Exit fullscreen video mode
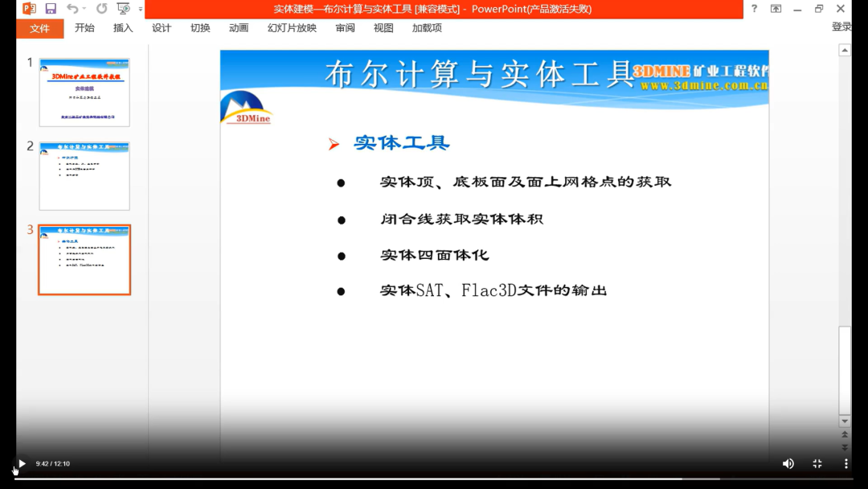Image resolution: width=868 pixels, height=489 pixels. point(817,463)
